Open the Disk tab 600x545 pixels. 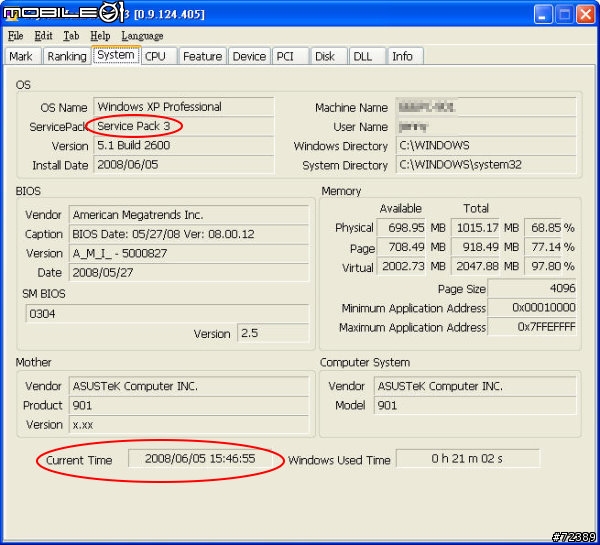pyautogui.click(x=329, y=56)
